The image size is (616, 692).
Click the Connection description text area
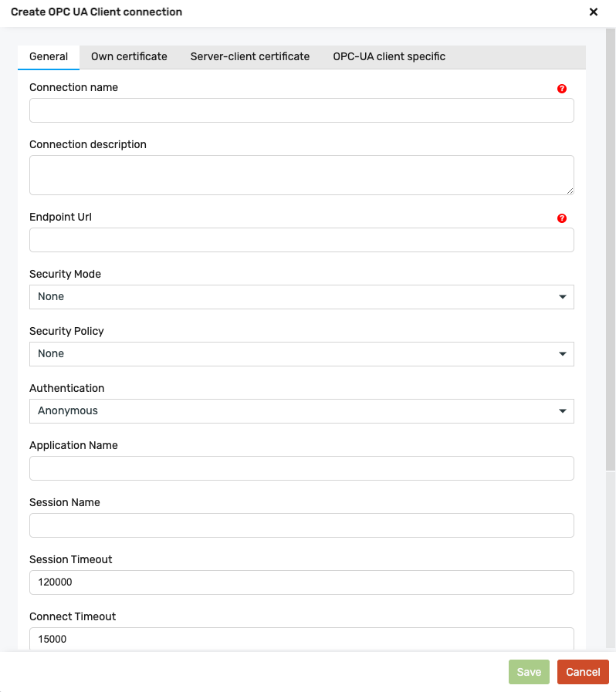tap(301, 175)
